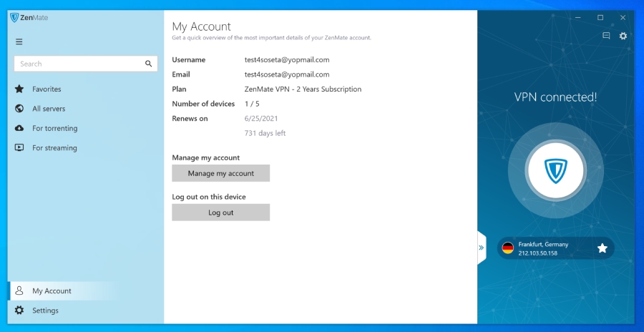
Task: Open the hamburger menu in the sidebar
Action: [x=19, y=41]
